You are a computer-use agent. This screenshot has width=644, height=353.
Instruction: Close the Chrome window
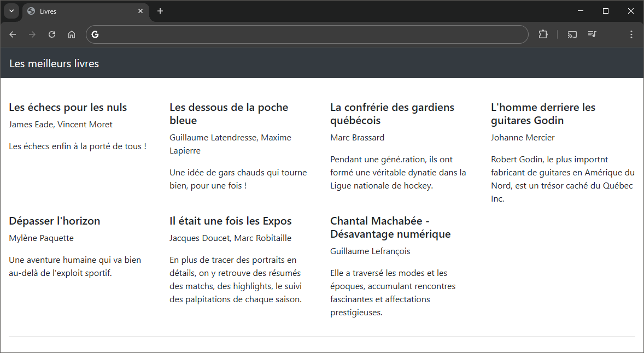[631, 11]
